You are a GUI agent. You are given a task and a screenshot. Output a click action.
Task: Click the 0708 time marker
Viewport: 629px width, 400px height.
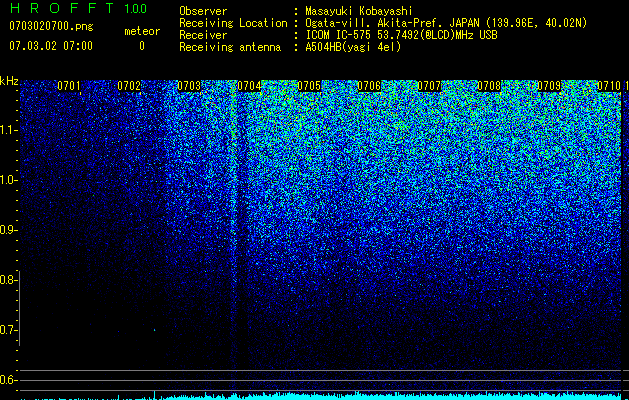coord(489,86)
